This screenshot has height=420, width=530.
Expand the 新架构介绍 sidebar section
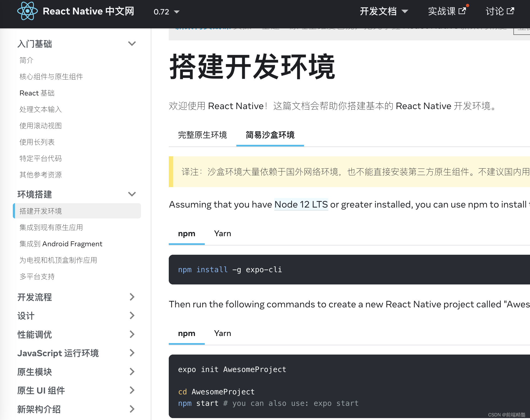click(132, 409)
